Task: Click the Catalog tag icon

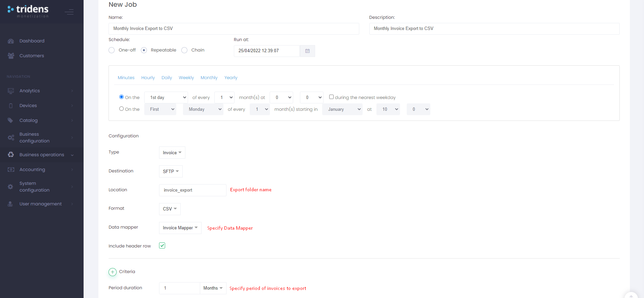Action: (11, 121)
